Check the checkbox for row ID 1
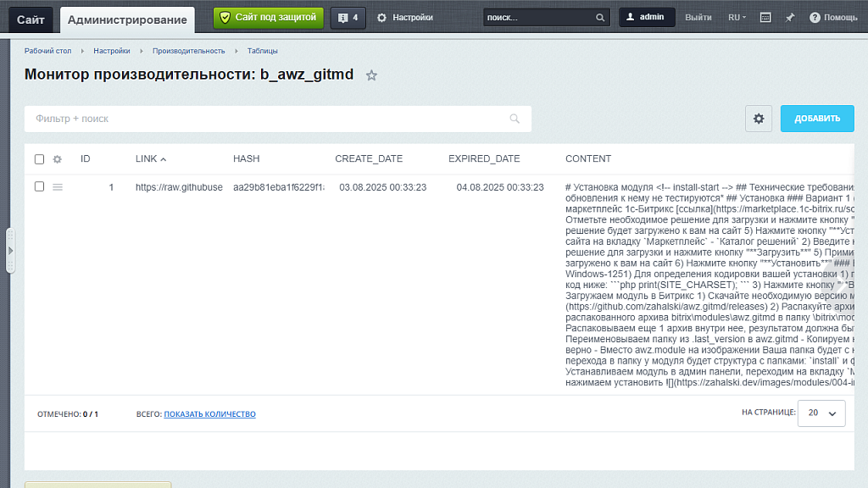868x488 pixels. pyautogui.click(x=39, y=186)
